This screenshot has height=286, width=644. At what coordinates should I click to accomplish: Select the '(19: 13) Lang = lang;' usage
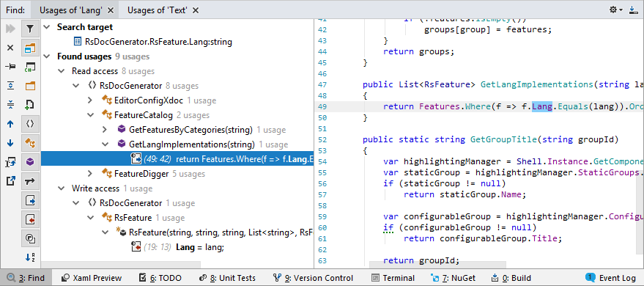pos(177,247)
